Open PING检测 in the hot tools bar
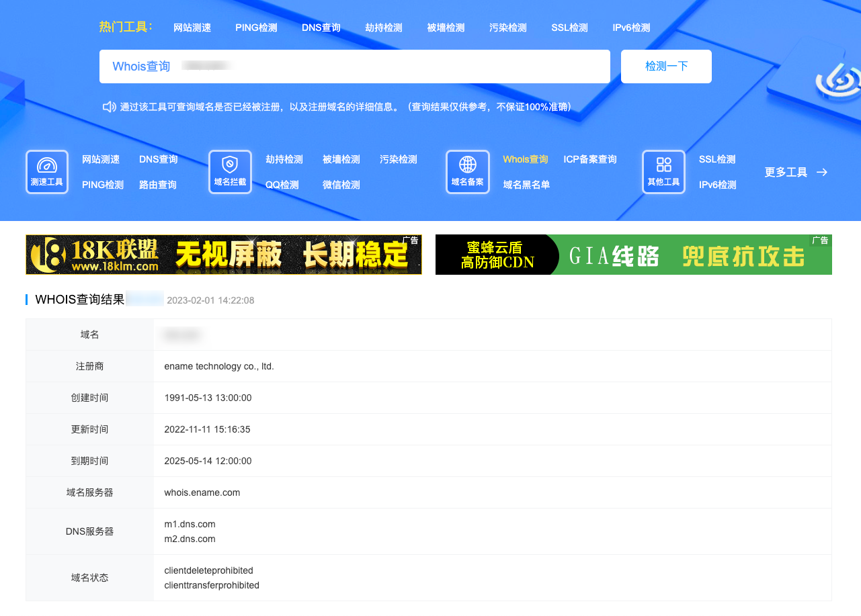 256,28
